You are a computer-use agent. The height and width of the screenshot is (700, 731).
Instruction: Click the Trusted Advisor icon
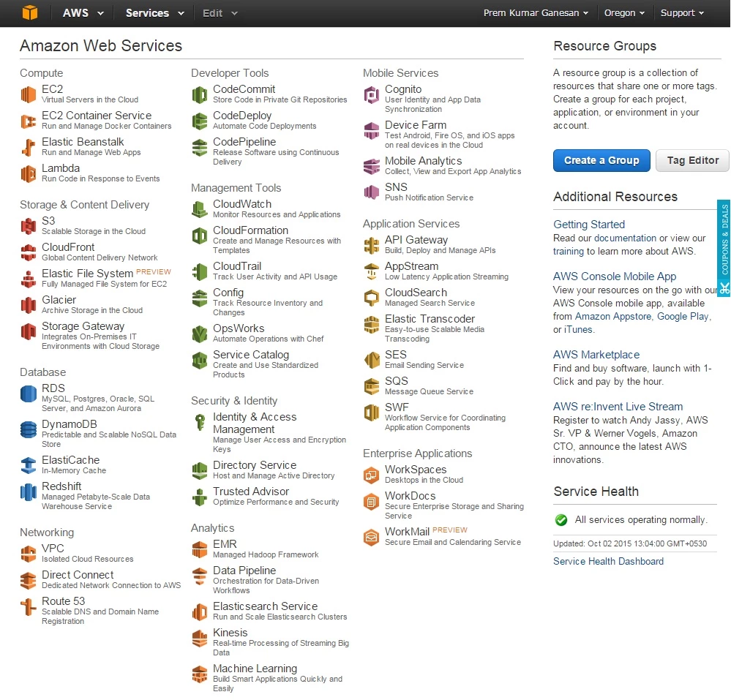tap(200, 497)
